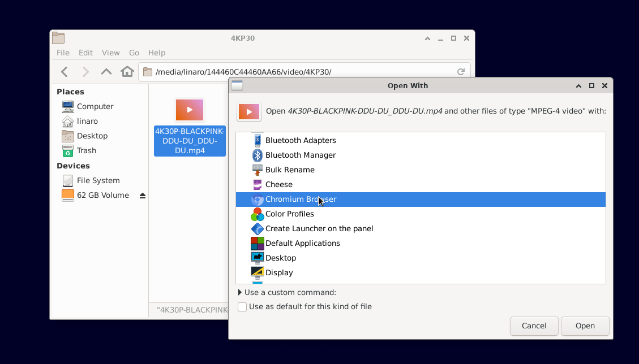The image size is (639, 364).
Task: Go up to the parent folder
Action: pos(106,72)
